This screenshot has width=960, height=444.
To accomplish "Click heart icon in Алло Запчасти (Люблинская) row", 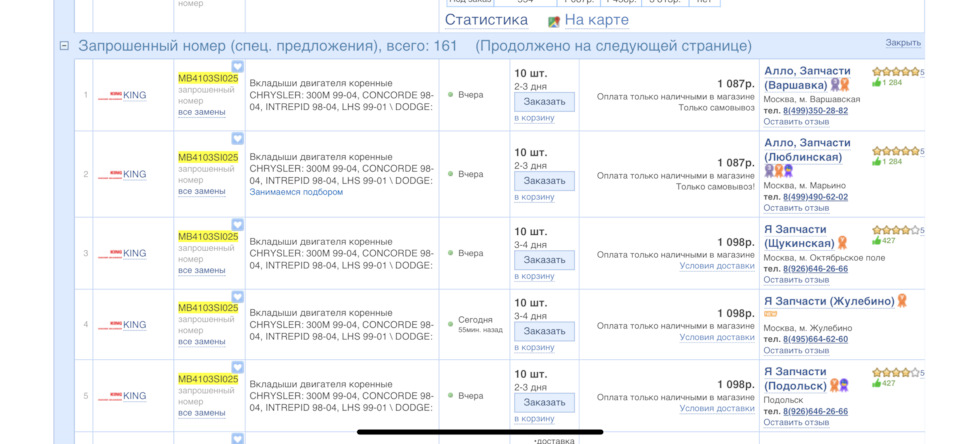I will 238,139.
